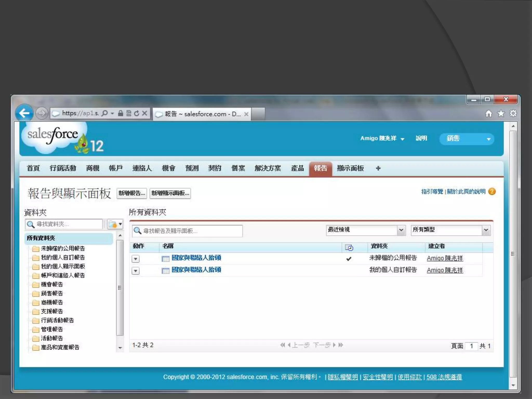Click the 新增報告 button

tap(132, 193)
